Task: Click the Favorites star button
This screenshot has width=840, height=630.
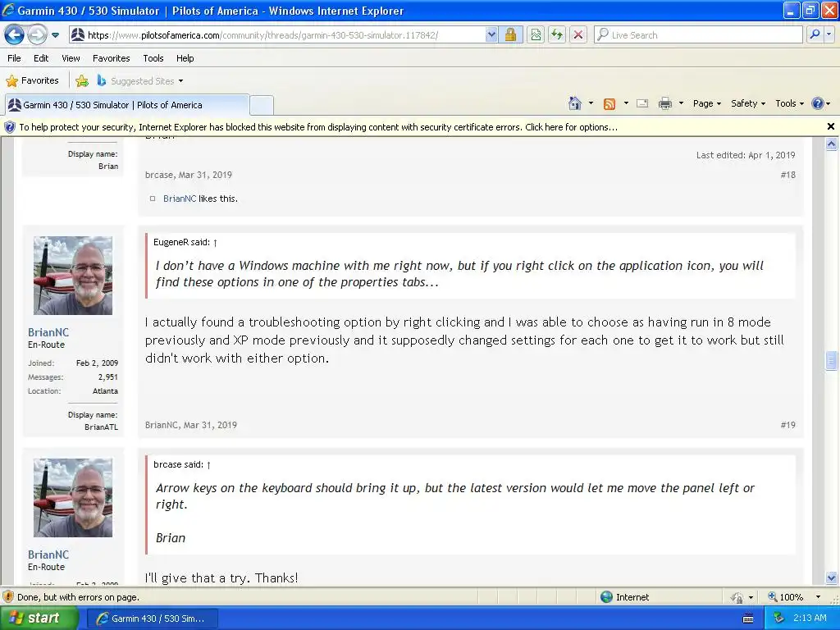Action: click(x=32, y=81)
